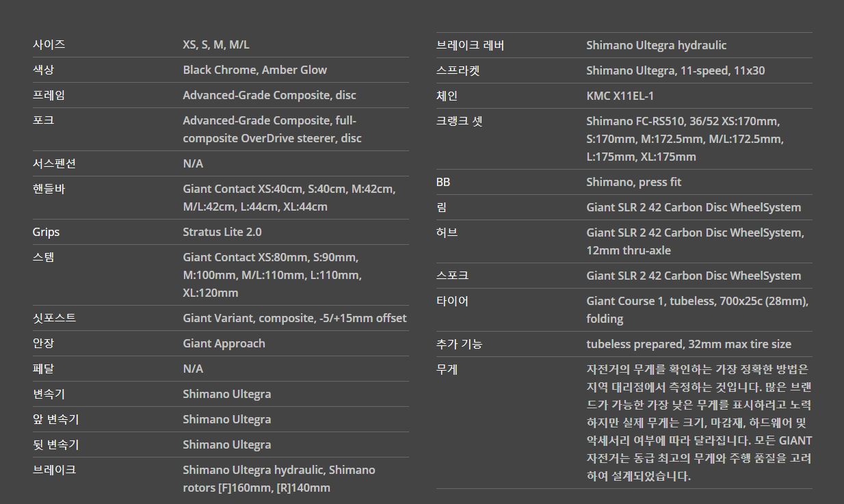This screenshot has width=844, height=504.
Task: Select 'Giant Variant, composite, -5/+15mm offset'
Action: 295,318
